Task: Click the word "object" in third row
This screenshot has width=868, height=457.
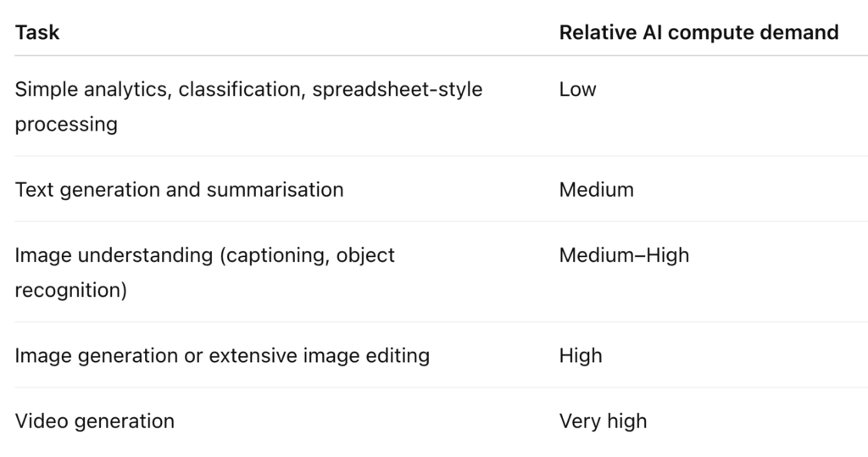Action: [365, 255]
